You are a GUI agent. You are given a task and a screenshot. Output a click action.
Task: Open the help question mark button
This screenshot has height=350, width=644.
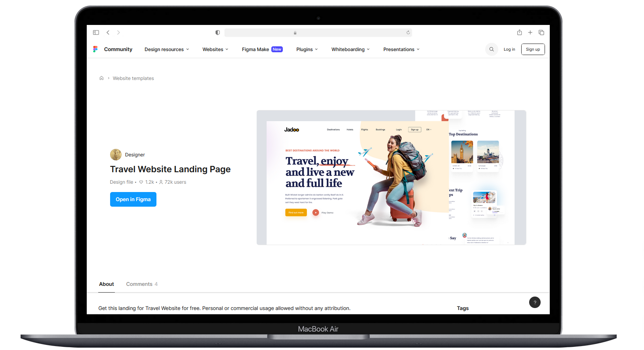click(x=535, y=302)
